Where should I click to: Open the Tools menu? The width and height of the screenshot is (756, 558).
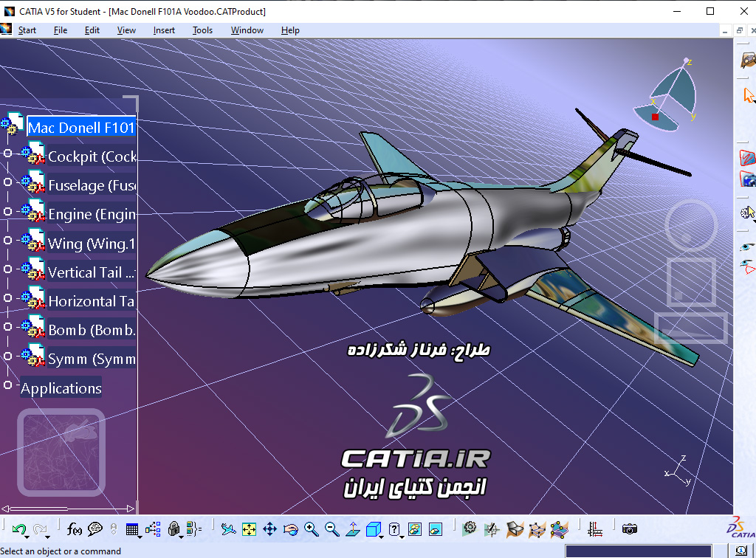coord(202,30)
